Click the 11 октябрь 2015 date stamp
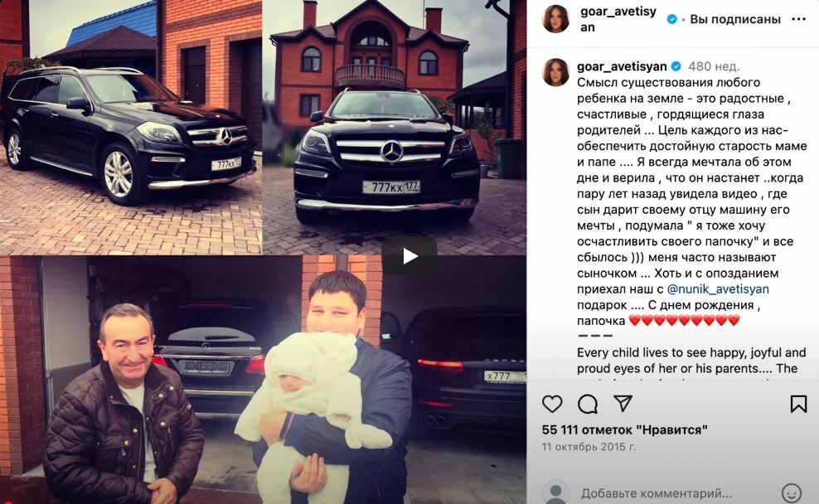Image resolution: width=819 pixels, height=504 pixels. (x=589, y=447)
